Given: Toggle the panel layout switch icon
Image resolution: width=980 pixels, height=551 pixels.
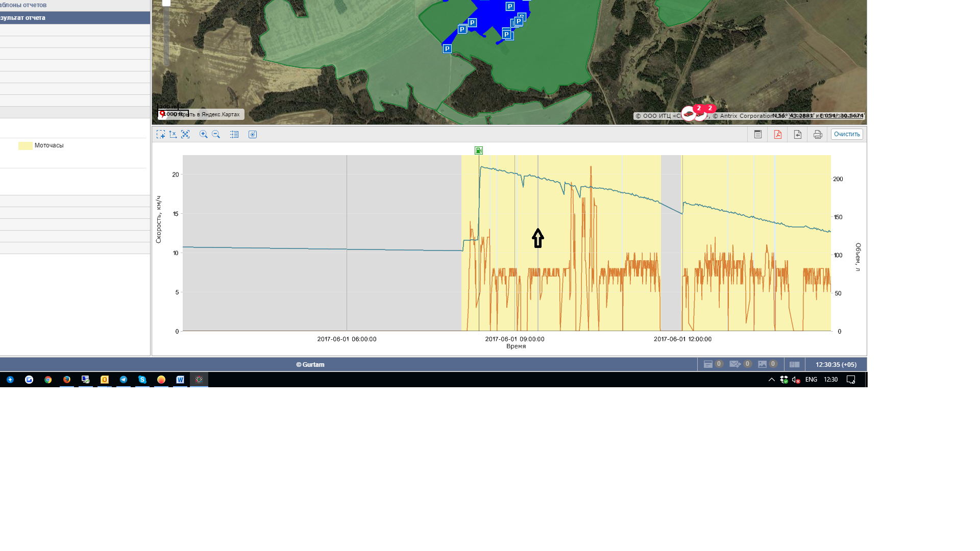Looking at the screenshot, I should [x=794, y=364].
